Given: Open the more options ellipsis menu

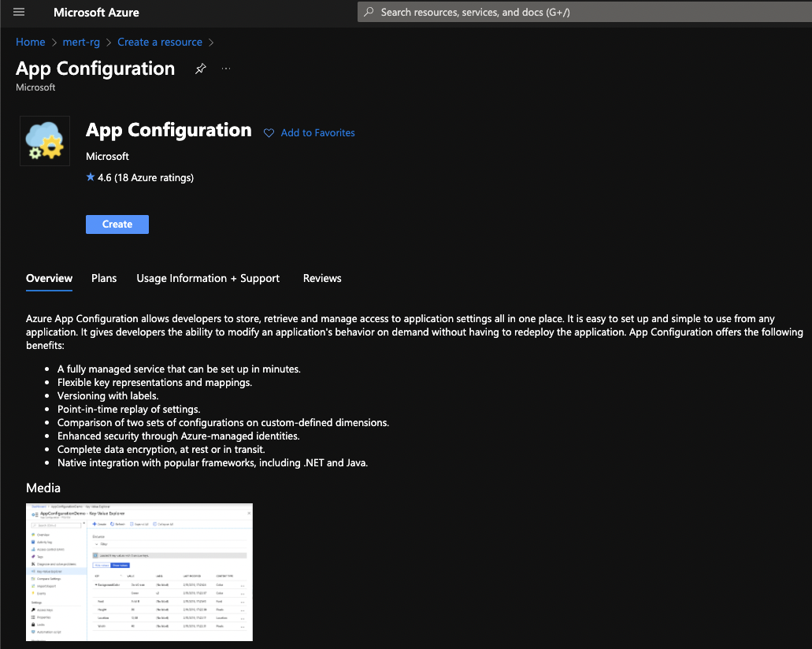Looking at the screenshot, I should point(226,69).
